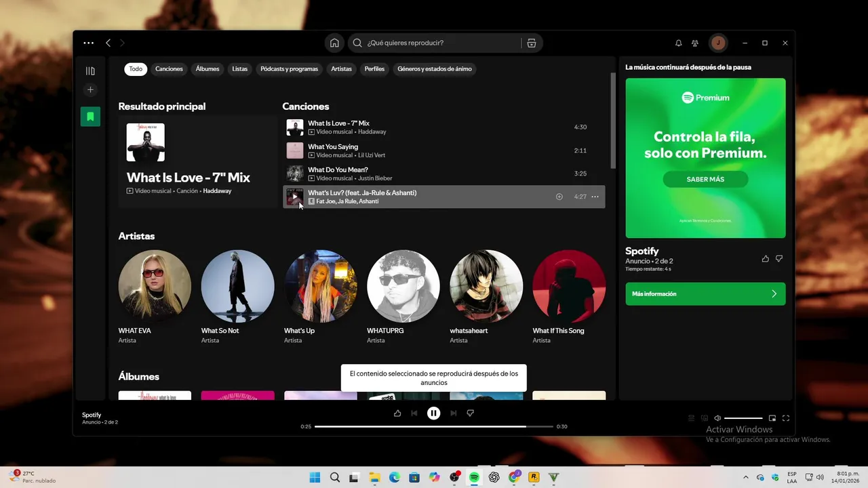Screen dimensions: 868x488
Task: Open File Explorer from taskbar
Action: [x=374, y=477]
